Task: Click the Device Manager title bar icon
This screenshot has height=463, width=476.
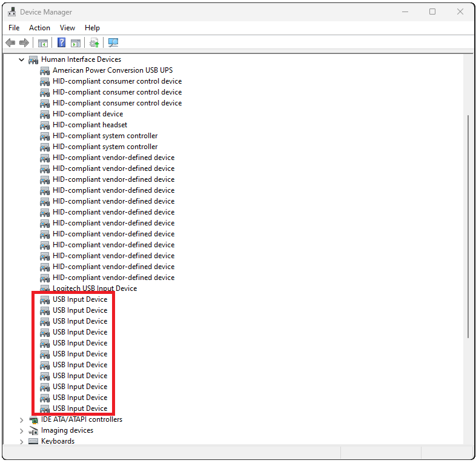Action: 12,12
